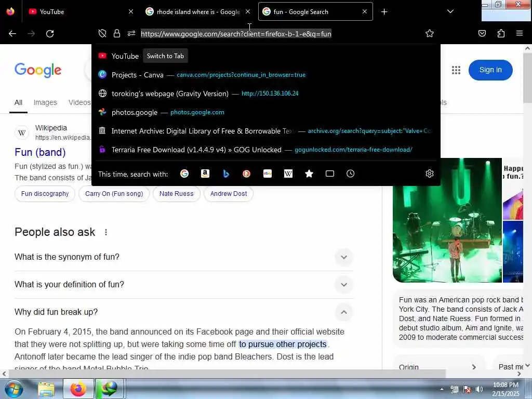This screenshot has width=532, height=399.
Task: Open the Firefox hamburger application menu
Action: pos(520,33)
